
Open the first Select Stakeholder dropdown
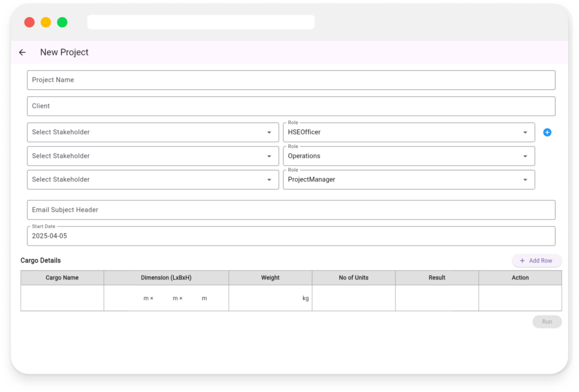[x=153, y=132]
